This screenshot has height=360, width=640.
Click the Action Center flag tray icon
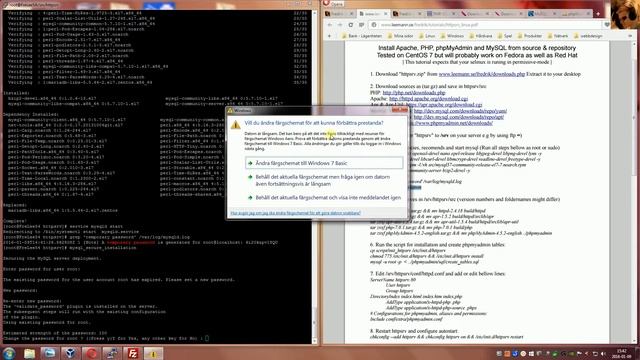(x=579, y=353)
